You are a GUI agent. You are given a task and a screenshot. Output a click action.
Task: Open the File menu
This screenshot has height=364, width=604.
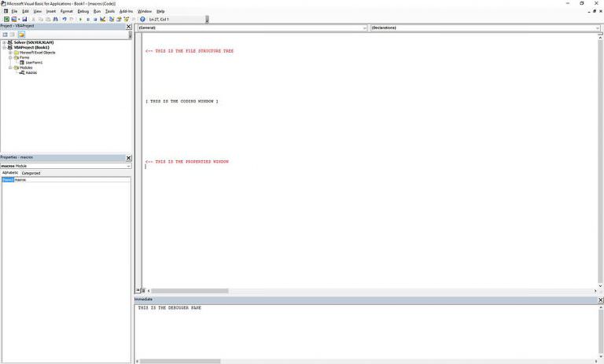14,11
